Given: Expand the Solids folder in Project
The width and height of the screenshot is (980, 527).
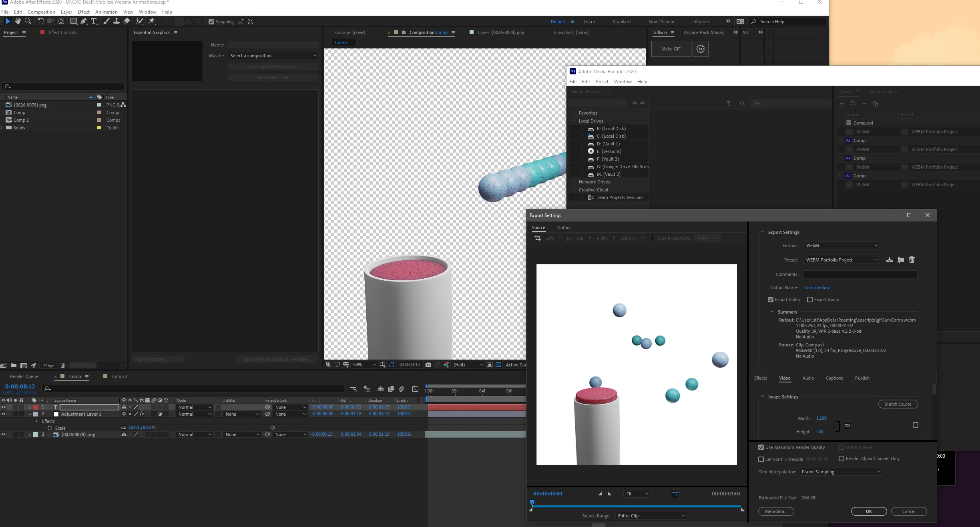Looking at the screenshot, I should (x=2, y=128).
